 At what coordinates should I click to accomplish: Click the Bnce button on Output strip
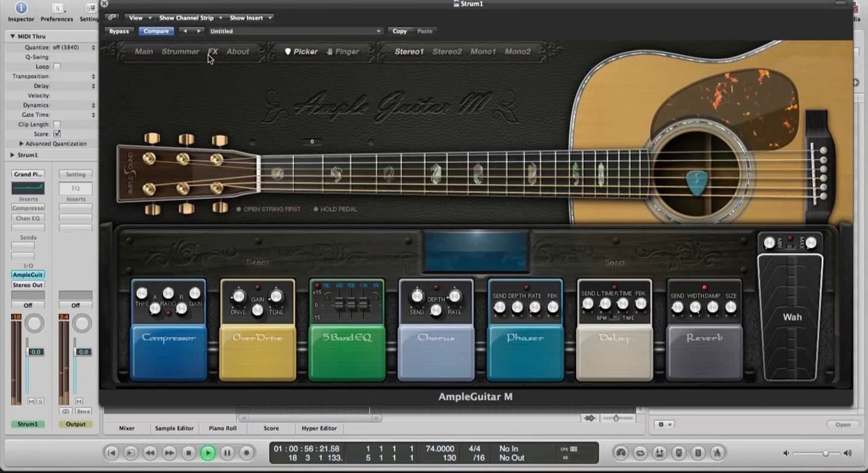pos(84,411)
